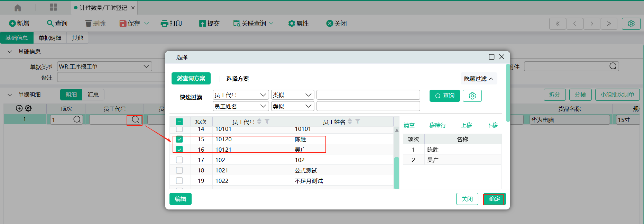Switch to the 选择方案 tab in dialog
The width and height of the screenshot is (644, 224).
237,79
